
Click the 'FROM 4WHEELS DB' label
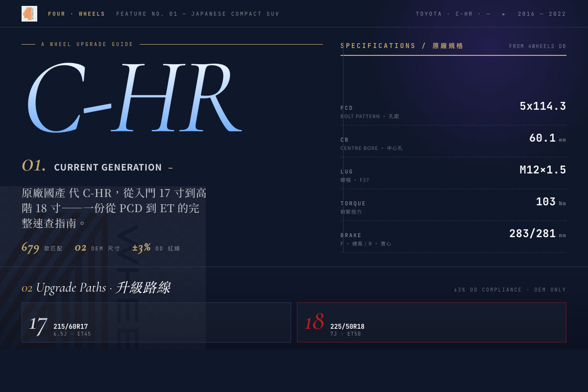click(538, 47)
